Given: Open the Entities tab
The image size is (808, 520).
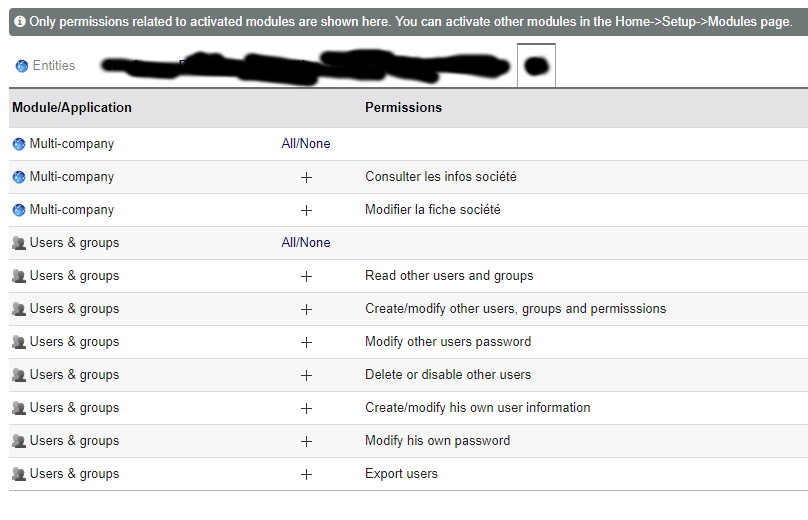Looking at the screenshot, I should point(54,66).
